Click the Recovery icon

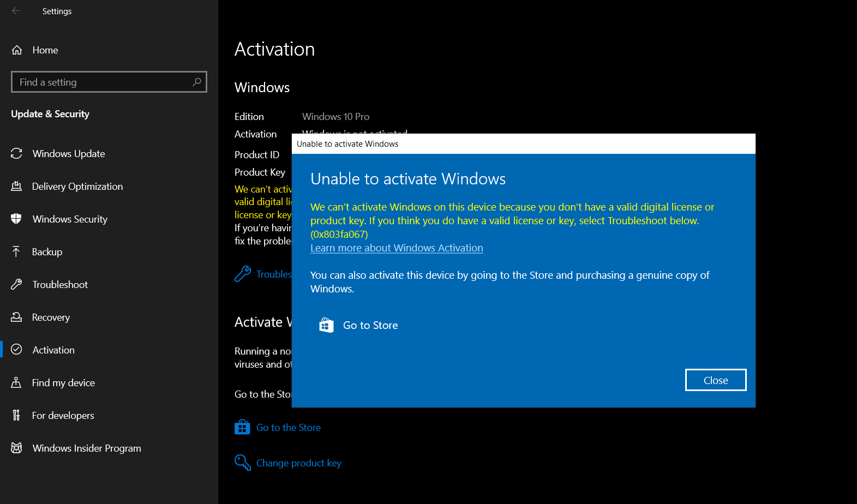click(x=16, y=317)
